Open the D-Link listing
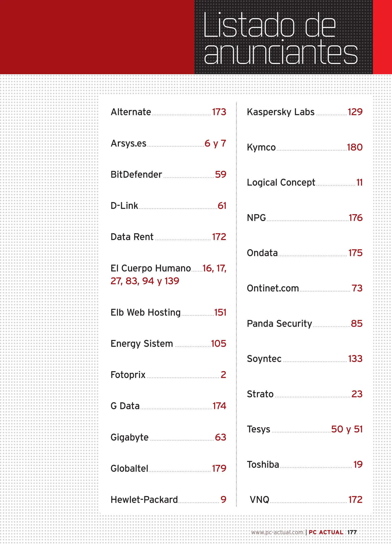This screenshot has height=544, width=392. pyautogui.click(x=124, y=206)
